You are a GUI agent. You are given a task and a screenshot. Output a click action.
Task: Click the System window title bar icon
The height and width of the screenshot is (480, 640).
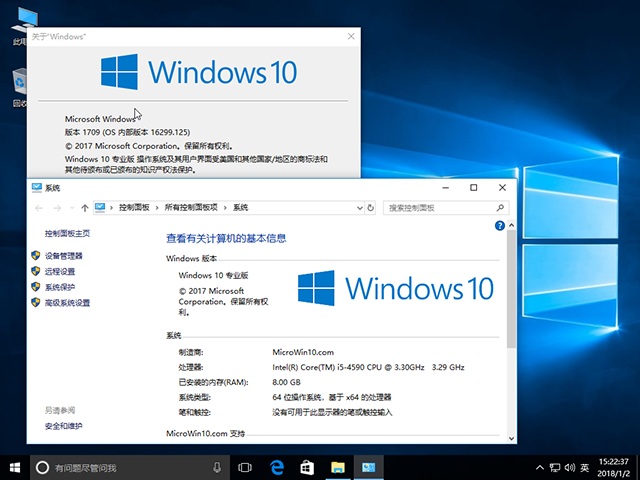point(37,187)
